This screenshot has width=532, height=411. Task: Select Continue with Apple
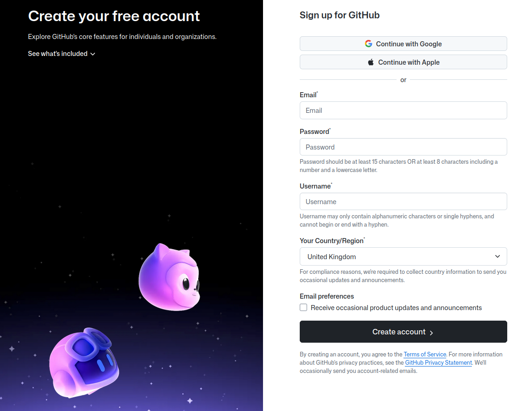[x=403, y=62]
